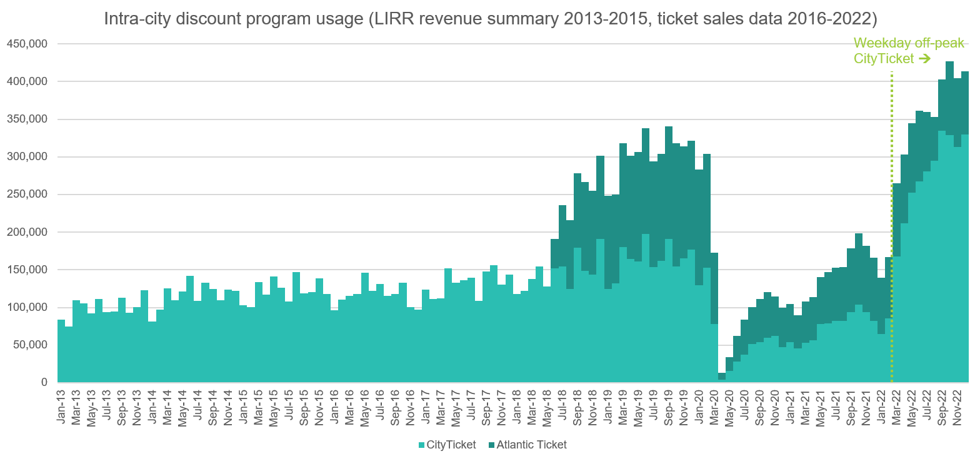Screen dimensions: 980x461
Task: Click the Nov-15 x-axis label
Action: 319,407
